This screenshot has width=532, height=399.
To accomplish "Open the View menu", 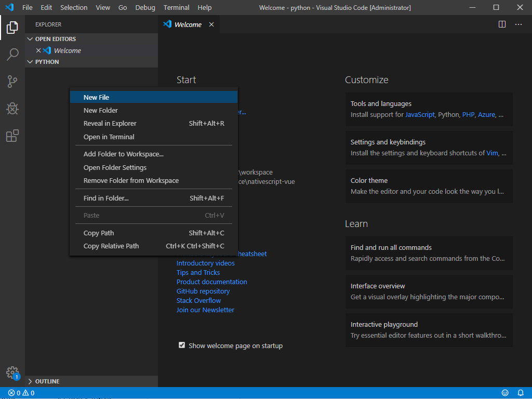I will point(103,7).
